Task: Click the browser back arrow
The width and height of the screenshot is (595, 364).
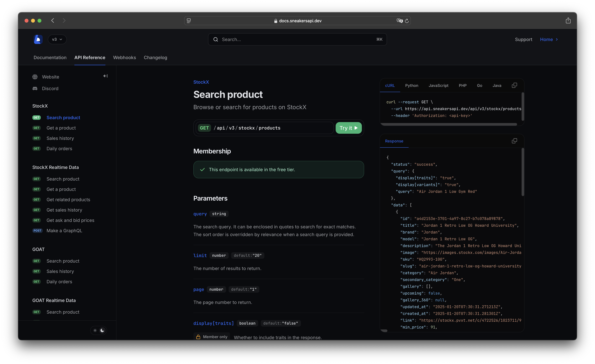Action: point(53,21)
